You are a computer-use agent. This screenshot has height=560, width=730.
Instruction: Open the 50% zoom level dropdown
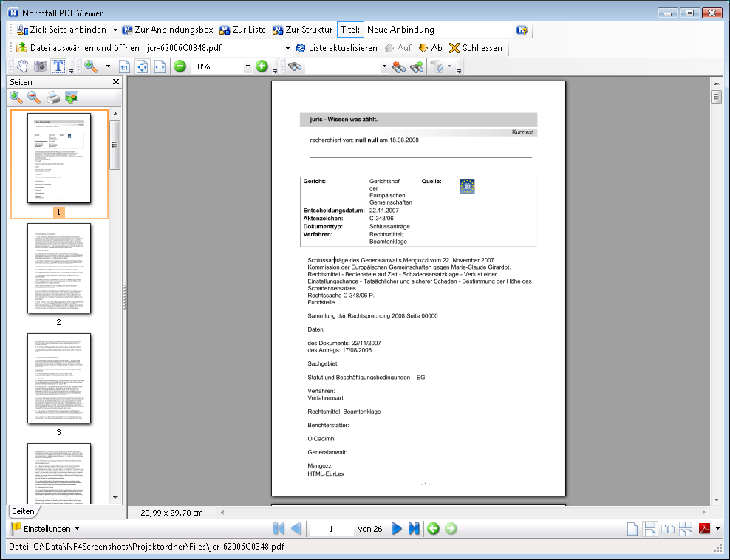[x=248, y=66]
